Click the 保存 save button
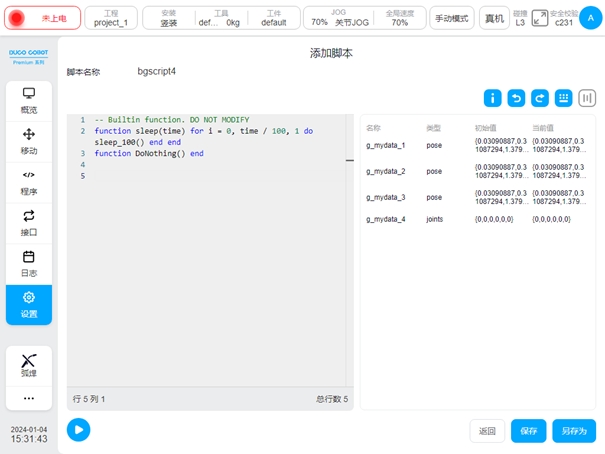 tap(528, 431)
